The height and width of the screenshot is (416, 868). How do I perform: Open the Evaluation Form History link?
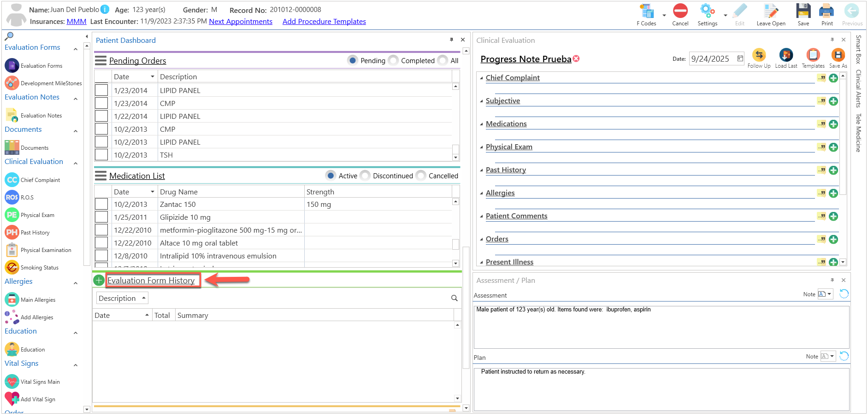point(151,280)
